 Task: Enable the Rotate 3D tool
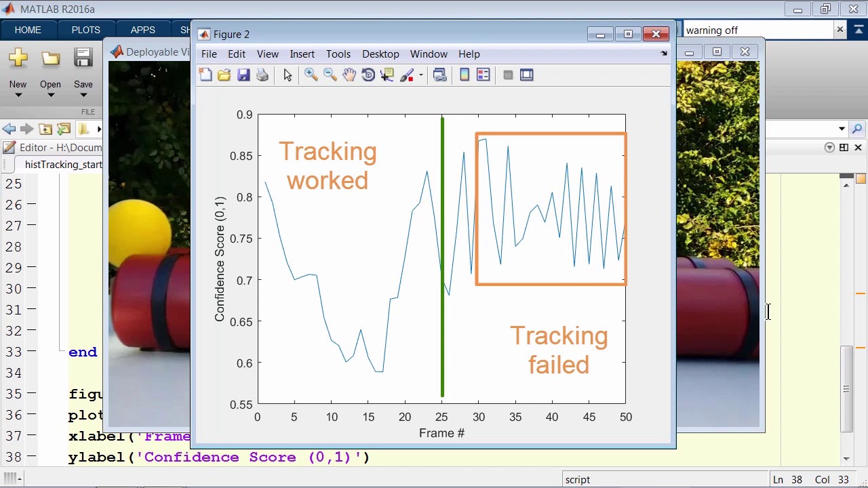click(368, 75)
